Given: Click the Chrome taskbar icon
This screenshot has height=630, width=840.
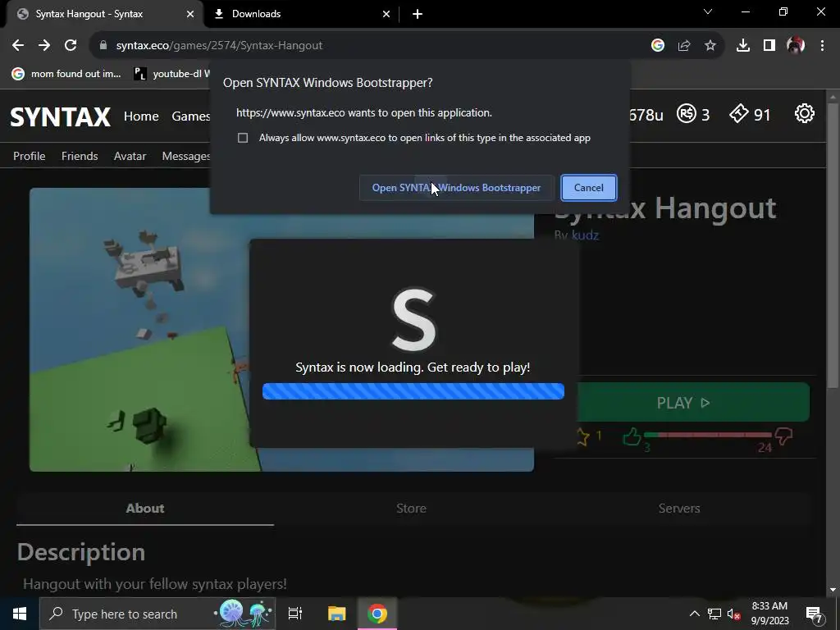Looking at the screenshot, I should pos(377,614).
